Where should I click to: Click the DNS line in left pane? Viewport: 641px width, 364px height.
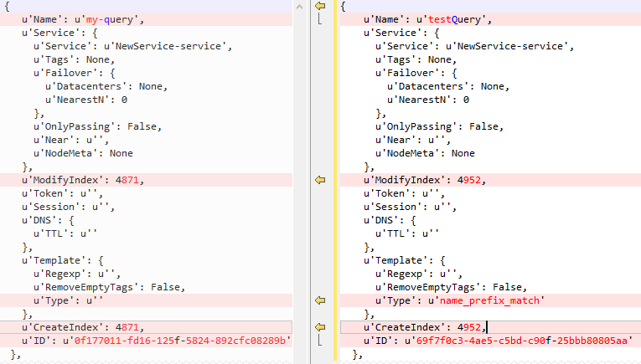coord(48,220)
